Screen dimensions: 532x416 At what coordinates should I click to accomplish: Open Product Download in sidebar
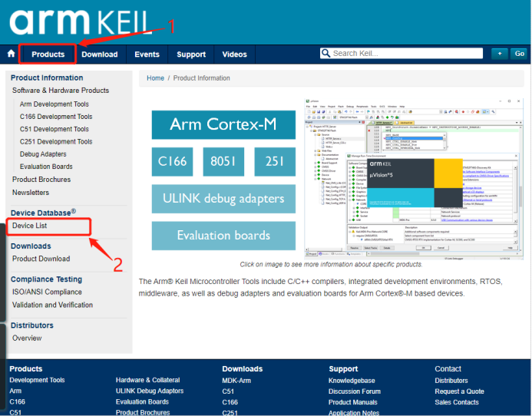point(41,259)
